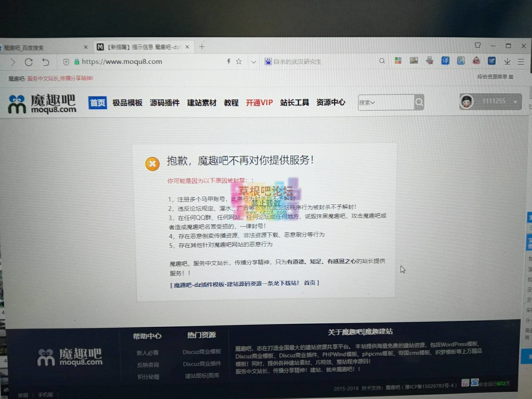532x399 pixels.
Task: Open the 源码插件 navigation item
Action: 164,103
